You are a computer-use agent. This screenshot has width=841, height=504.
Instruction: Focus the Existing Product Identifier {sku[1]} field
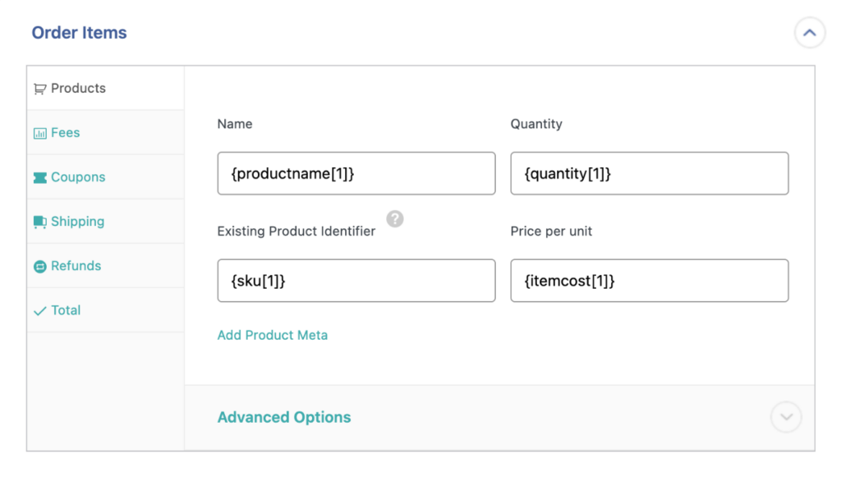point(356,281)
